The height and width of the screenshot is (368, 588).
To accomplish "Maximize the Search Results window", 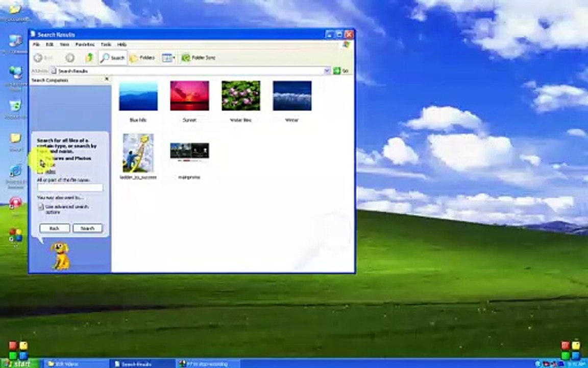I will (x=339, y=35).
